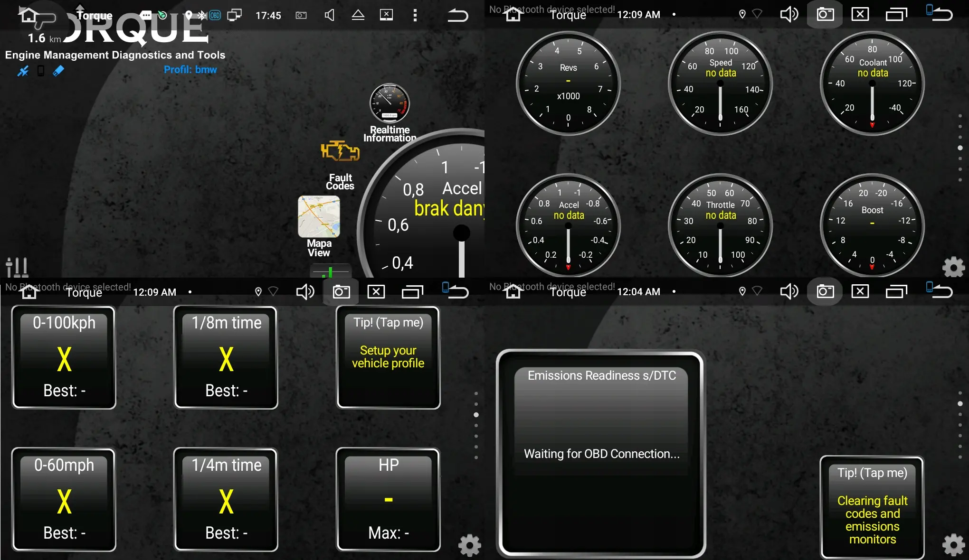Tap the back arrow on the main menu screen
The height and width of the screenshot is (560, 969).
click(x=458, y=15)
